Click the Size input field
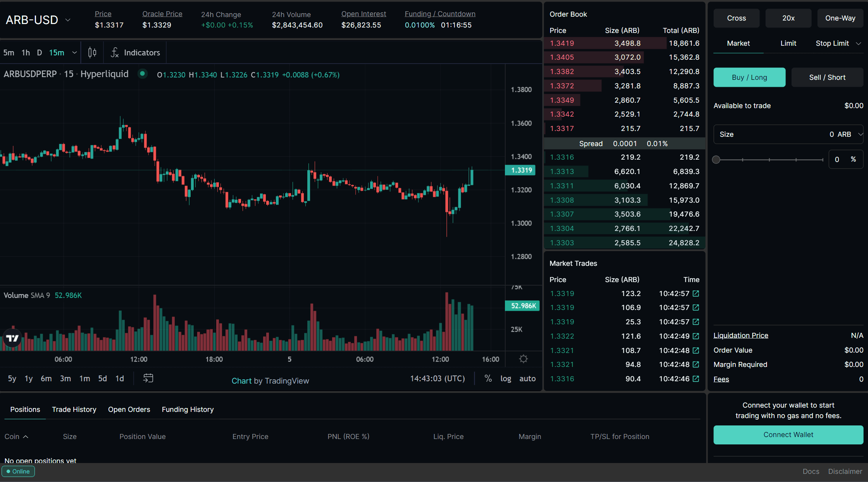Screen dimensions: 868x482 pyautogui.click(x=788, y=134)
